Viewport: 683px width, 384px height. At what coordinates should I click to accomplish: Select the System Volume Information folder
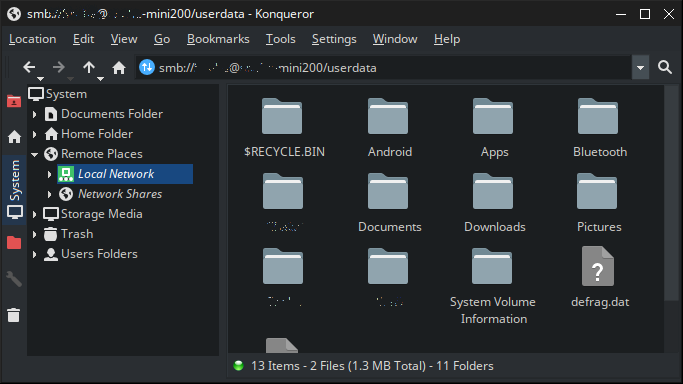[x=492, y=266]
